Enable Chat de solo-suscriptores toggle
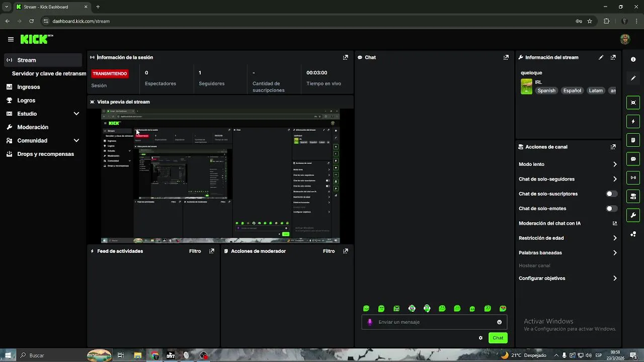Image resolution: width=644 pixels, height=362 pixels. (611, 194)
